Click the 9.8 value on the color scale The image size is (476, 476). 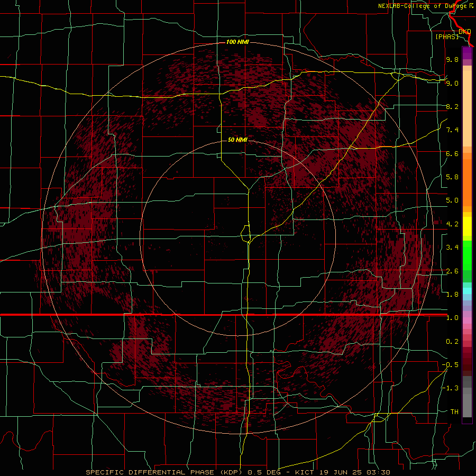(452, 59)
